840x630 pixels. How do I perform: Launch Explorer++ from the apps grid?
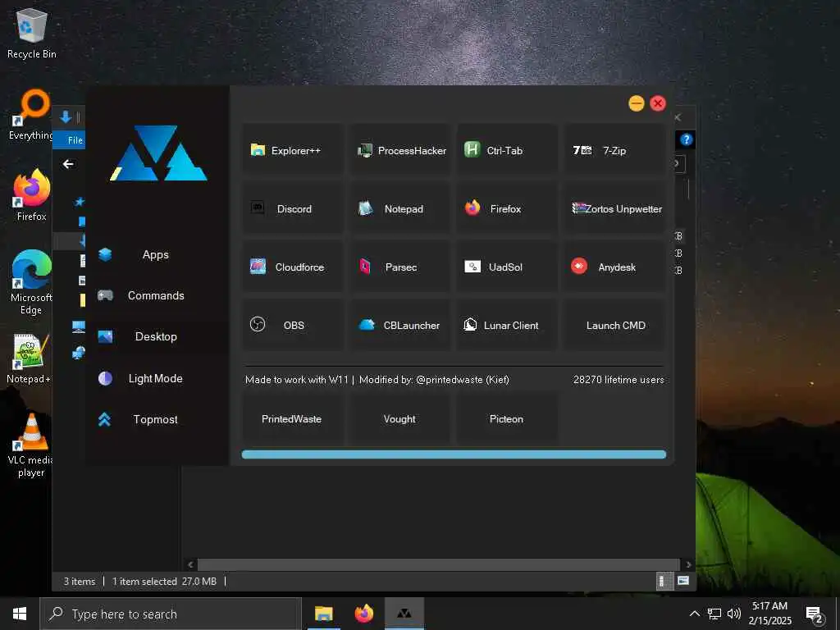[x=293, y=151]
